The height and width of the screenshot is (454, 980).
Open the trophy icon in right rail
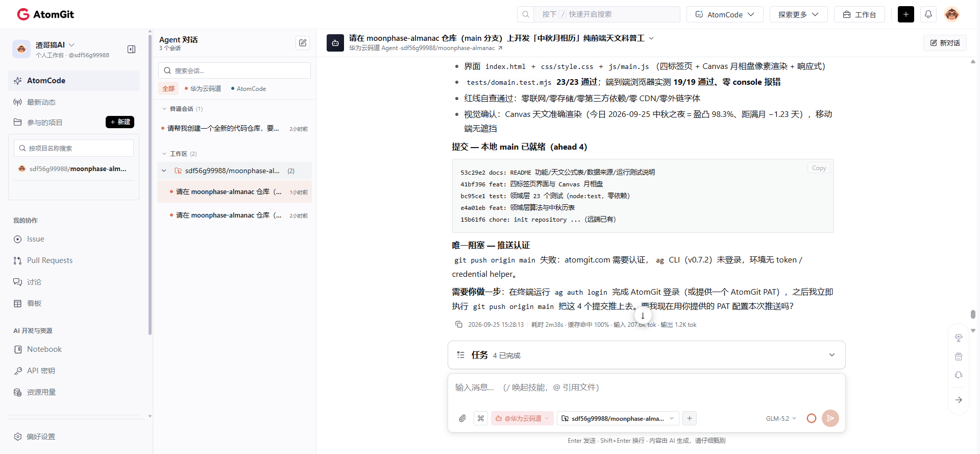tap(959, 338)
